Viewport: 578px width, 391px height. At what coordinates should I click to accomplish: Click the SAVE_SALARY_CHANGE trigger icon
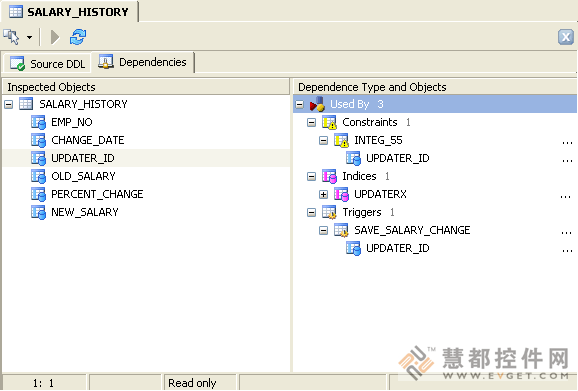click(341, 230)
